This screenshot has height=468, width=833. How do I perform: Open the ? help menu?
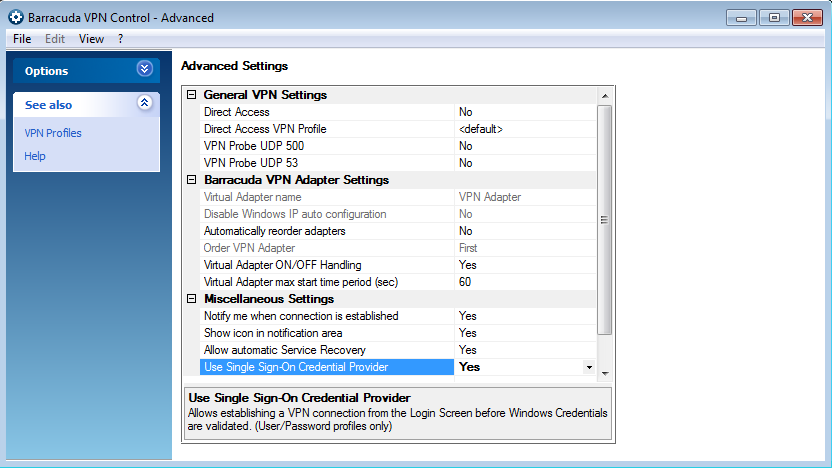[x=121, y=39]
